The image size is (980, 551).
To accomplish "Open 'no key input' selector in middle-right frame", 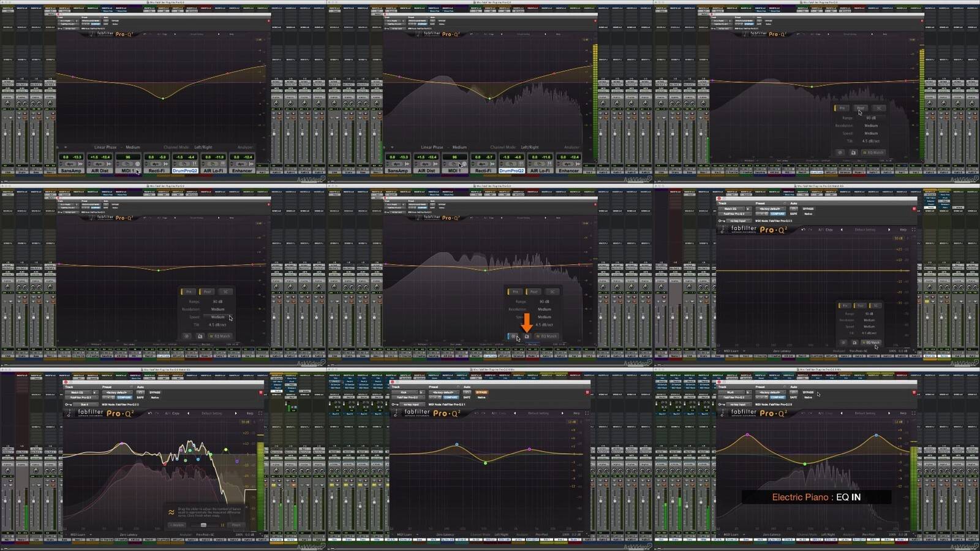I will coord(739,221).
